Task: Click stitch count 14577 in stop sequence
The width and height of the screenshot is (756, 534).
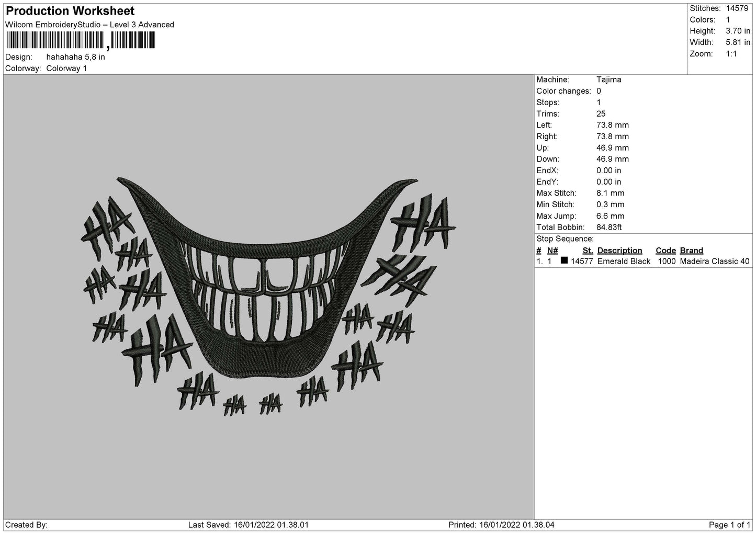Action: [x=582, y=262]
